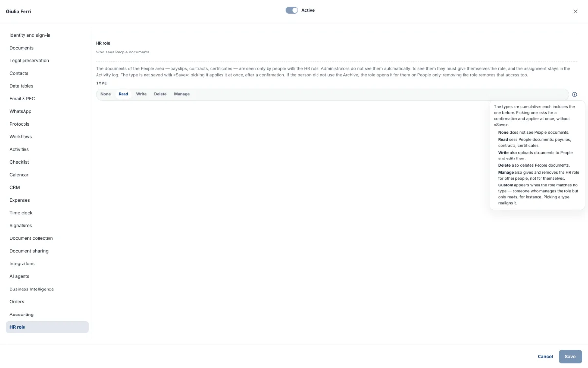The height and width of the screenshot is (368, 588).
Task: Open the Document collection section
Action: click(47, 238)
